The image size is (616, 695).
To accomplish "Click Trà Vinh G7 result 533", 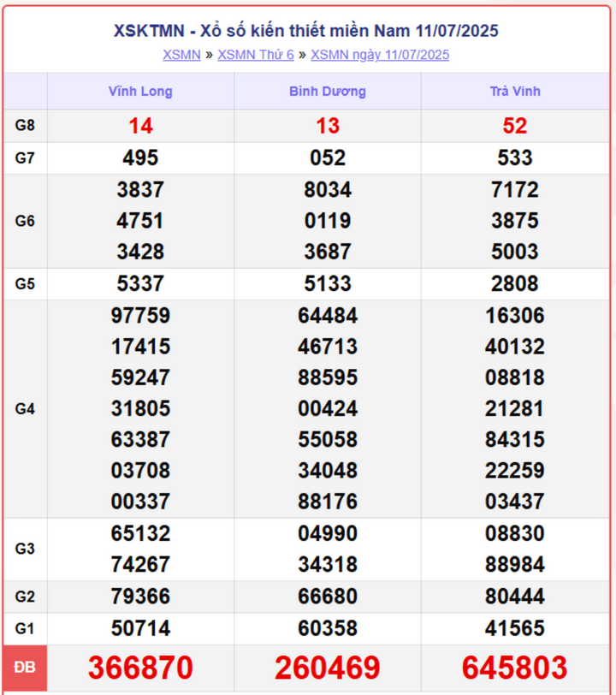I will [514, 157].
